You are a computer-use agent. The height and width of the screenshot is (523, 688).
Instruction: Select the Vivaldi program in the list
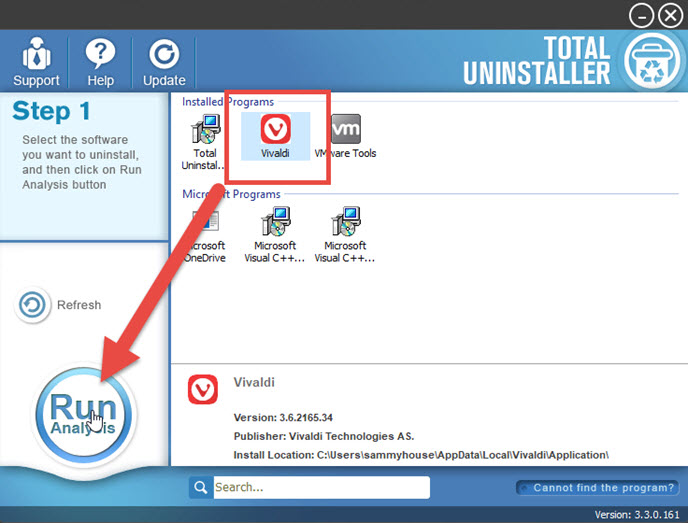tap(275, 136)
